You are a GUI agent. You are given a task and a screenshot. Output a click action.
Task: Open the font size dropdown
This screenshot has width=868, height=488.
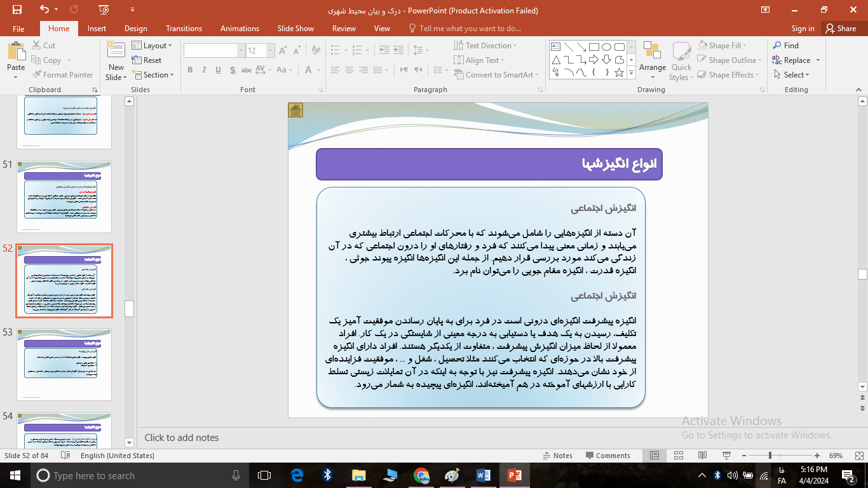coord(271,51)
